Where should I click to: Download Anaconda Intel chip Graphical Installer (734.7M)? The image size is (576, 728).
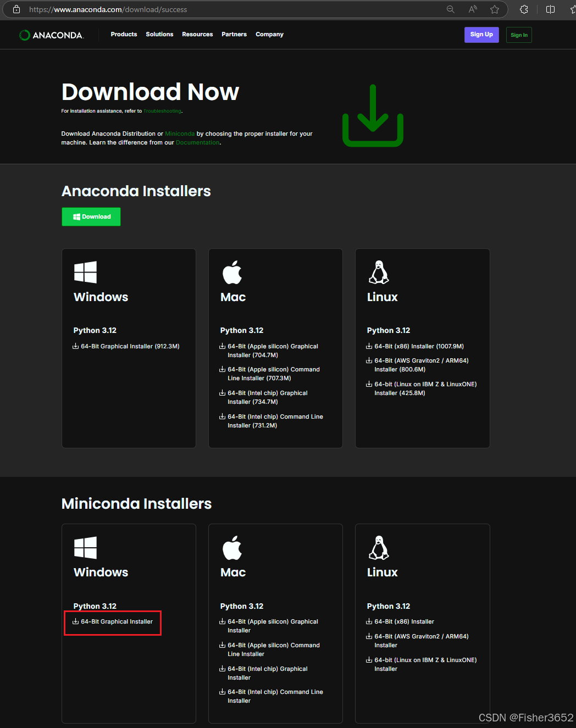[263, 397]
